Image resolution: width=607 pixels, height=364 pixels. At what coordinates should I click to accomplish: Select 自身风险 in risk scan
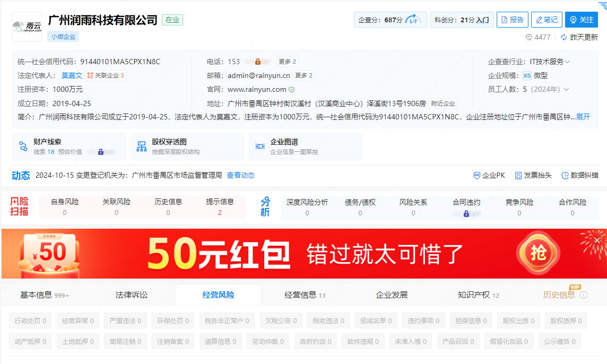click(65, 207)
